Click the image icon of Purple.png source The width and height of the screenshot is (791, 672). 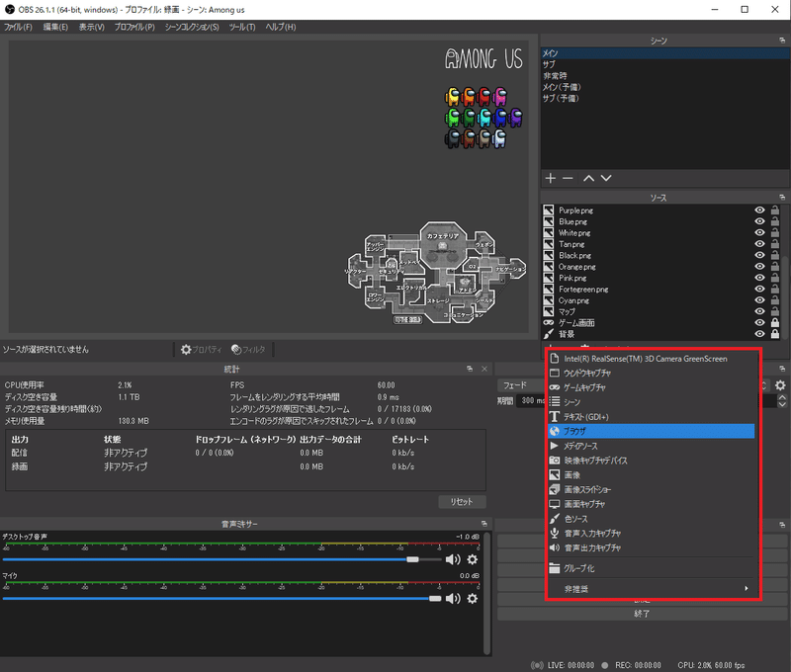[549, 210]
